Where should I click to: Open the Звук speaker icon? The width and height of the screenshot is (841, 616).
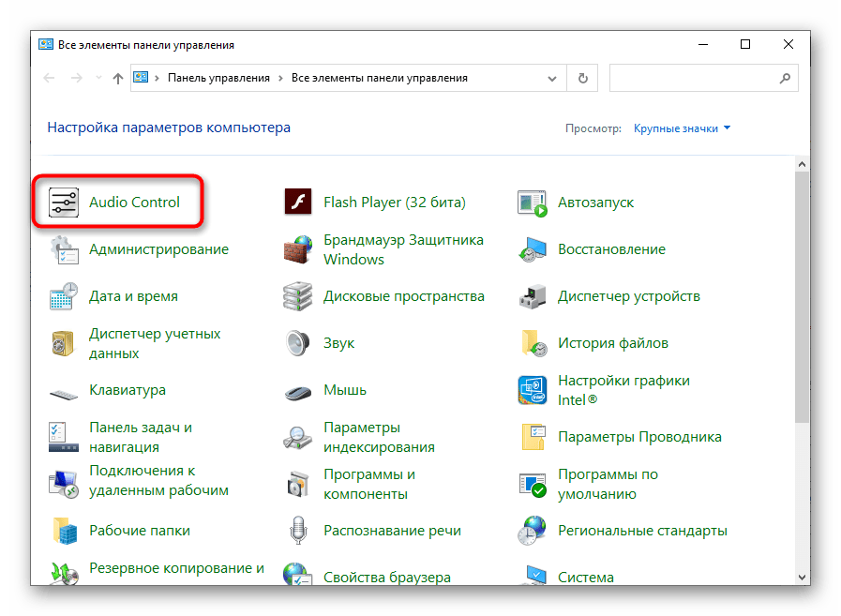(297, 343)
